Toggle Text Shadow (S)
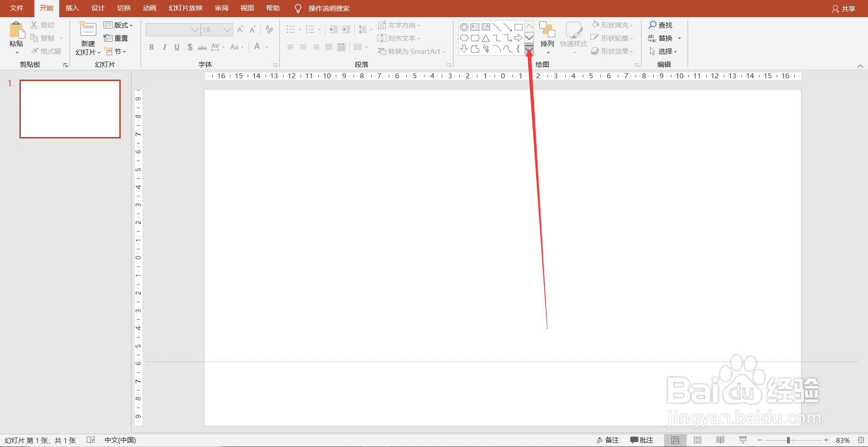This screenshot has width=868, height=447. [190, 47]
